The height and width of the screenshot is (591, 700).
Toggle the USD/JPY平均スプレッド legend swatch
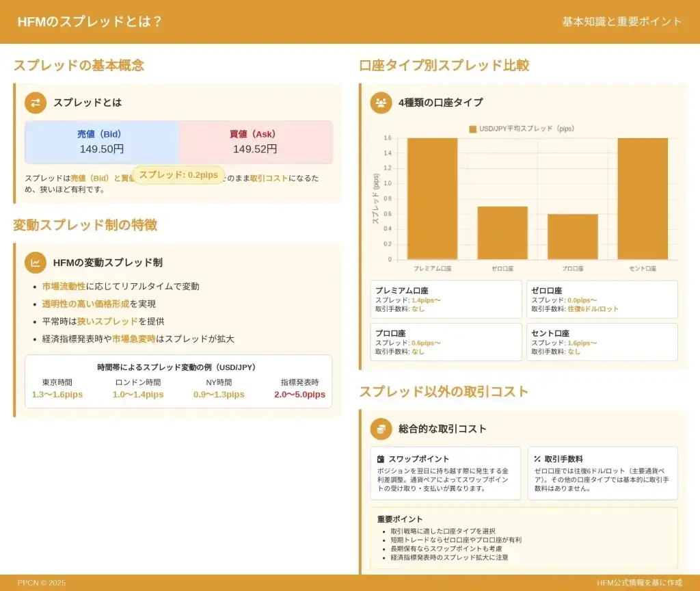tap(472, 129)
